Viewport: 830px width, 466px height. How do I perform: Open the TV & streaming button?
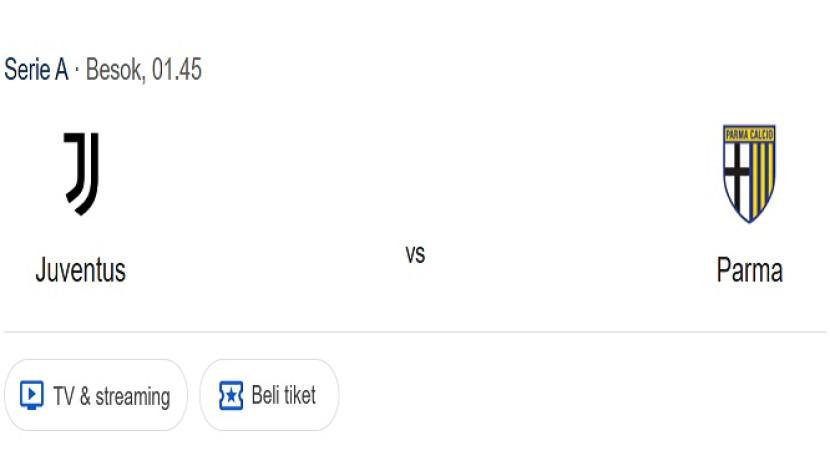pyautogui.click(x=96, y=395)
